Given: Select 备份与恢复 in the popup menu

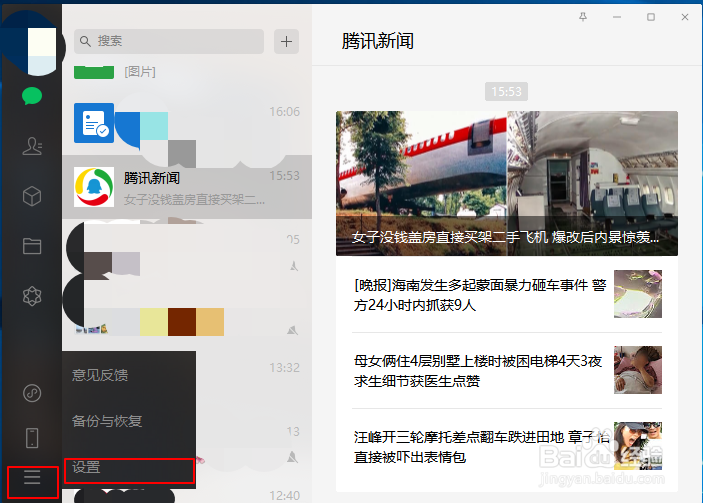Looking at the screenshot, I should (107, 421).
